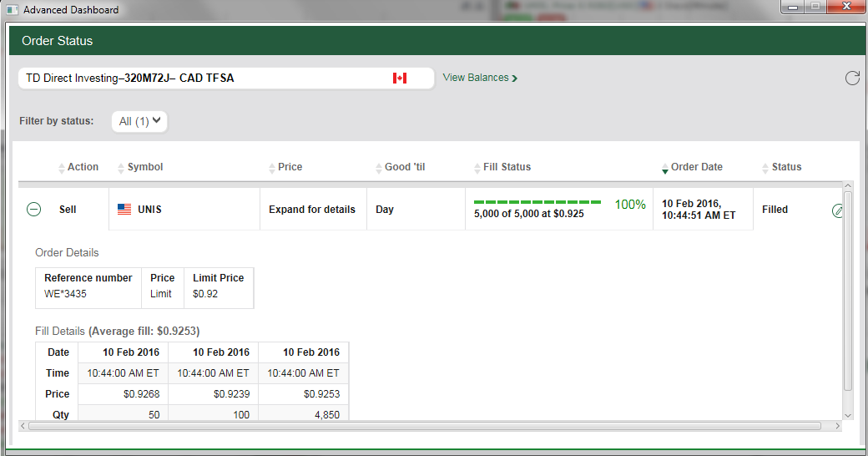This screenshot has width=868, height=456.
Task: Click the price type Limit value
Action: point(161,294)
